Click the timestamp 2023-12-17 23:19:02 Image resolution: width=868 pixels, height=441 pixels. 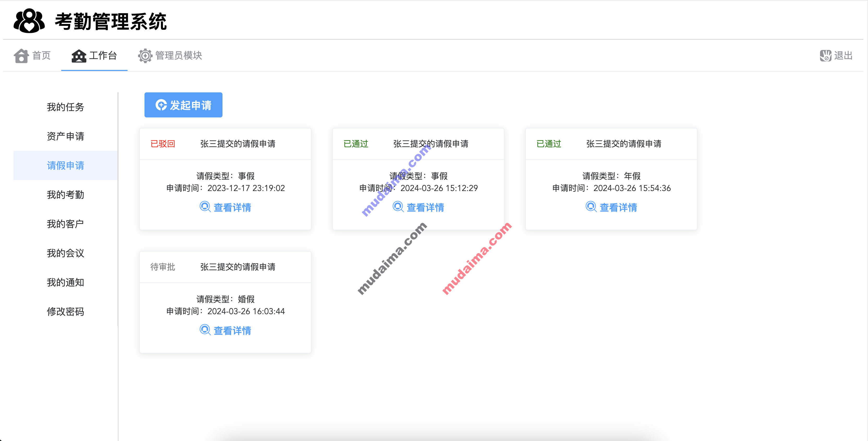pos(246,188)
